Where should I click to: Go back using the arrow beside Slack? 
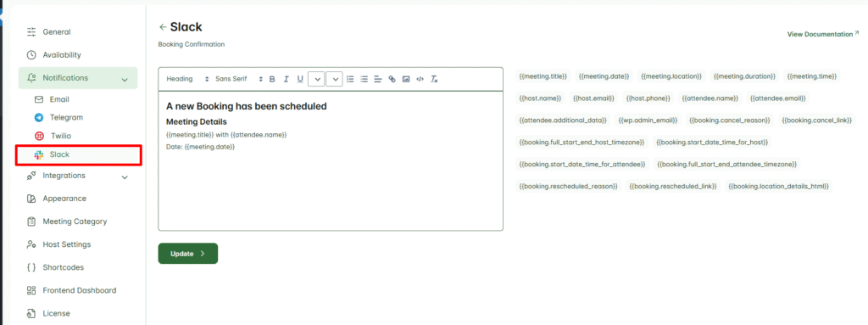click(162, 26)
